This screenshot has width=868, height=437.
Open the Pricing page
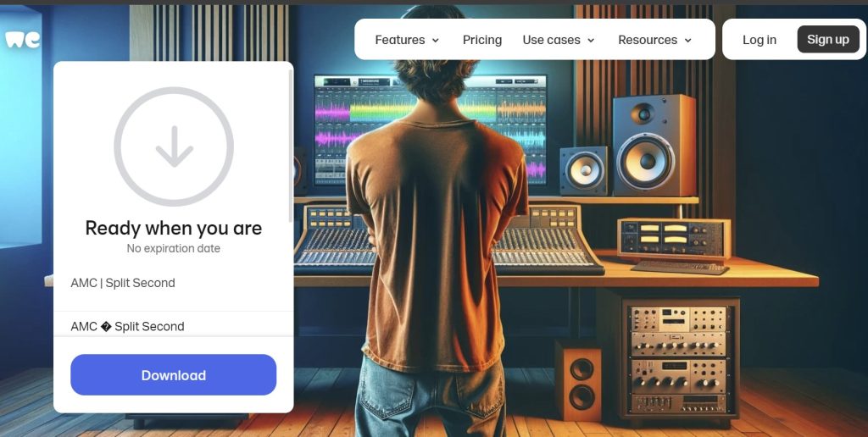[x=482, y=40]
